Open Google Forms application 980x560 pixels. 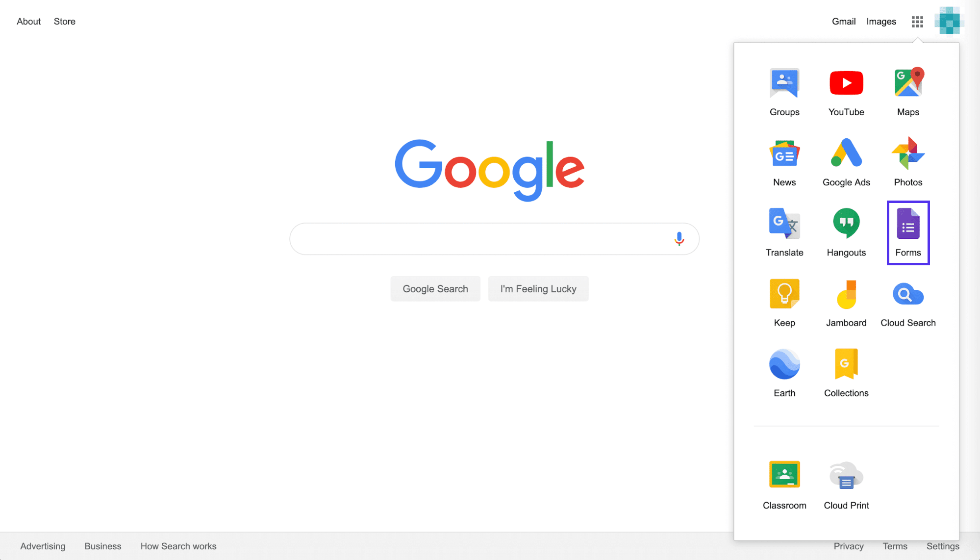908,232
